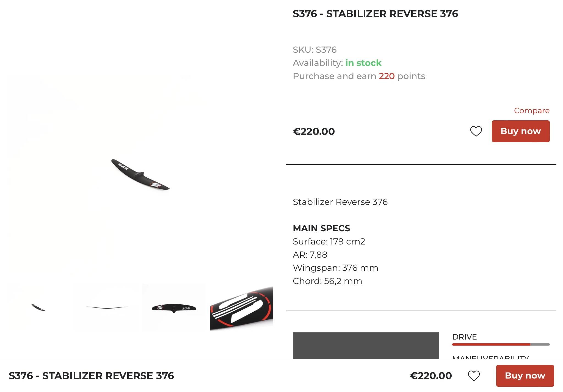This screenshot has width=563, height=392.
Task: Click Buy now in the bottom sticky bar
Action: (x=525, y=376)
